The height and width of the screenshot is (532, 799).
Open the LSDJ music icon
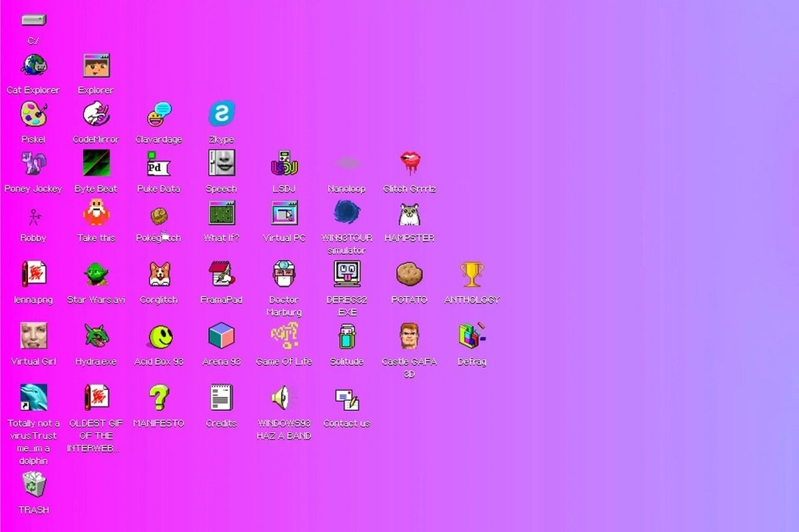(x=284, y=164)
